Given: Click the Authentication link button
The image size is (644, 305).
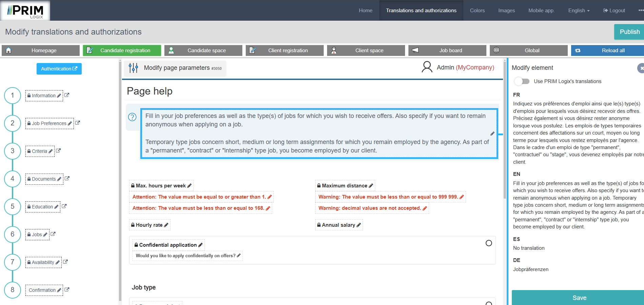Looking at the screenshot, I should (x=59, y=69).
